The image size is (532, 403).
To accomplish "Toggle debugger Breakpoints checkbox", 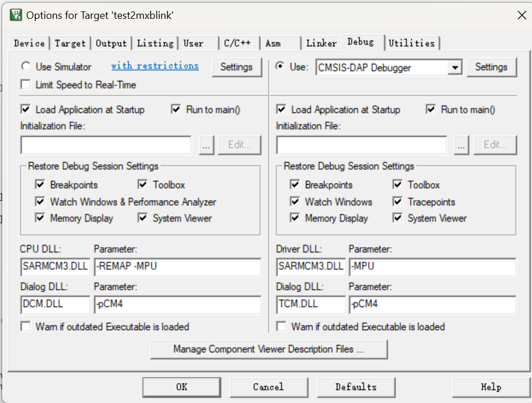I will [x=295, y=184].
